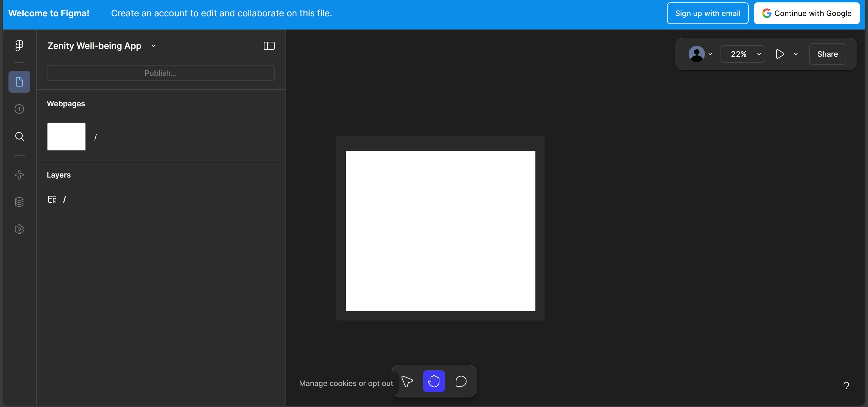Switch to the Move arrow tool
The width and height of the screenshot is (868, 407).
(407, 381)
